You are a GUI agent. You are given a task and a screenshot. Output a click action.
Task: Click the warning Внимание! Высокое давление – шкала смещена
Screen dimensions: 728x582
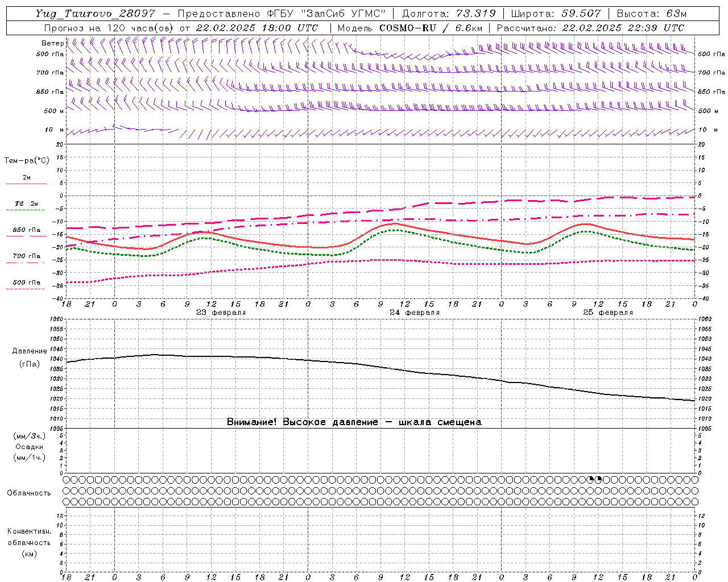pos(354,422)
